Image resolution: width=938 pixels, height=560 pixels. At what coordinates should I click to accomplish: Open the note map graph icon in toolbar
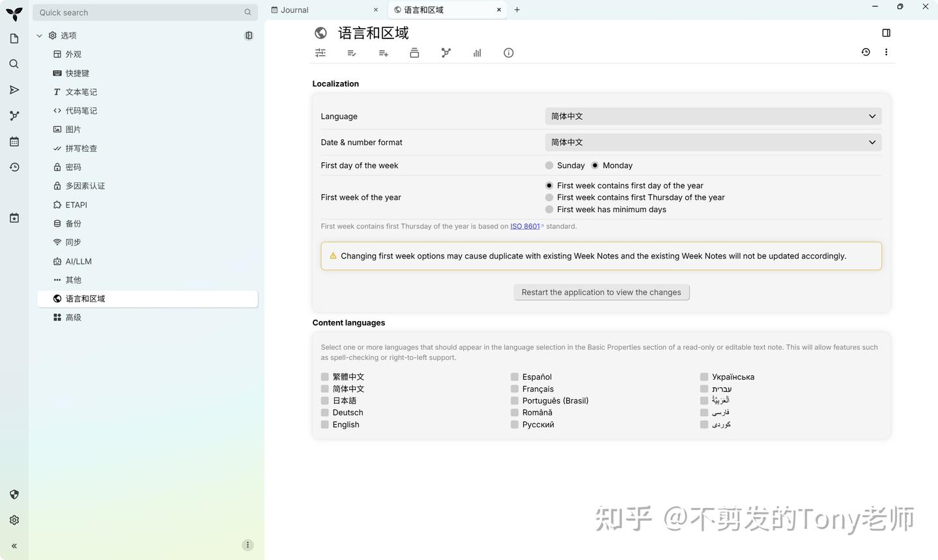[x=446, y=53]
